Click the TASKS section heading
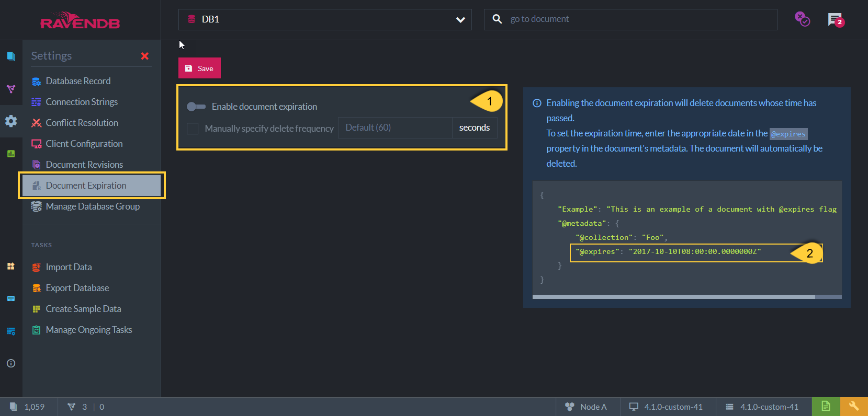This screenshot has width=868, height=416. (x=41, y=245)
